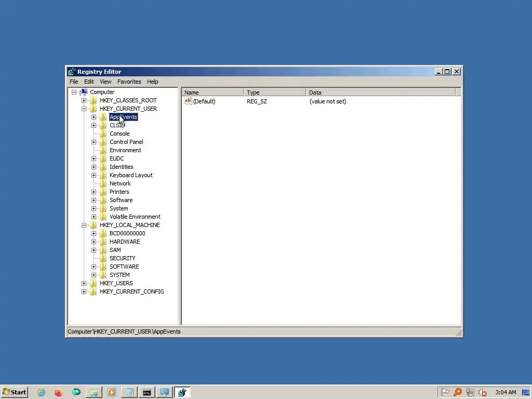
Task: Open the Favorites menu
Action: click(129, 82)
